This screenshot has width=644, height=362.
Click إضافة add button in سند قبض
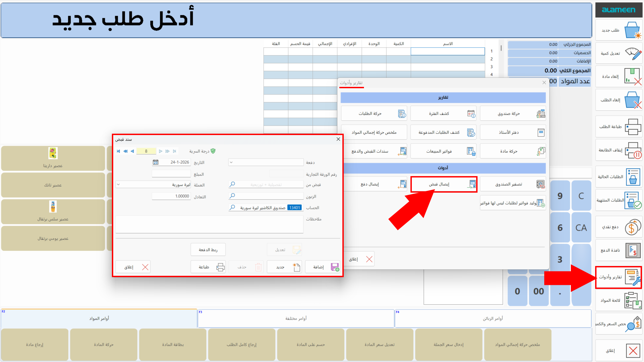pyautogui.click(x=323, y=267)
